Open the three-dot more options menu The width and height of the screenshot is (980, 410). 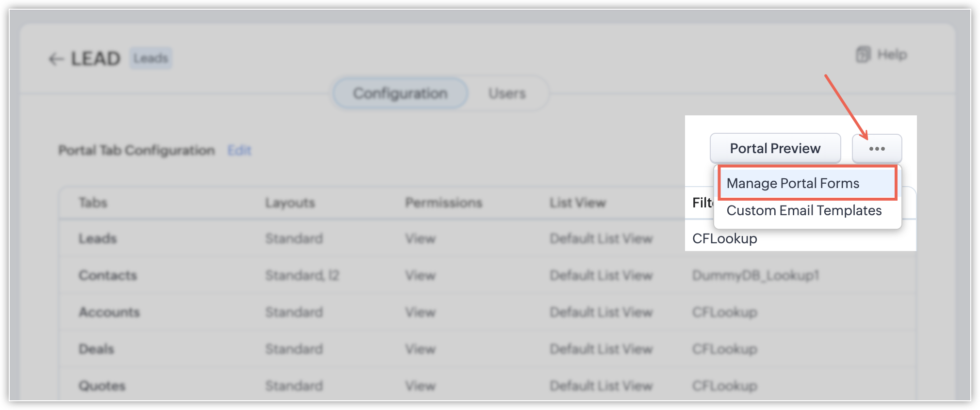tap(877, 148)
